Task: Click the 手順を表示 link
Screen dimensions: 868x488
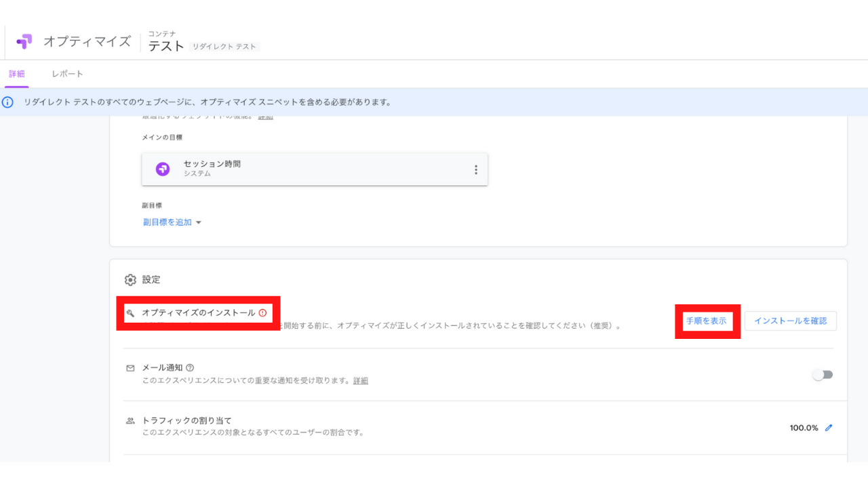Action: click(x=706, y=321)
